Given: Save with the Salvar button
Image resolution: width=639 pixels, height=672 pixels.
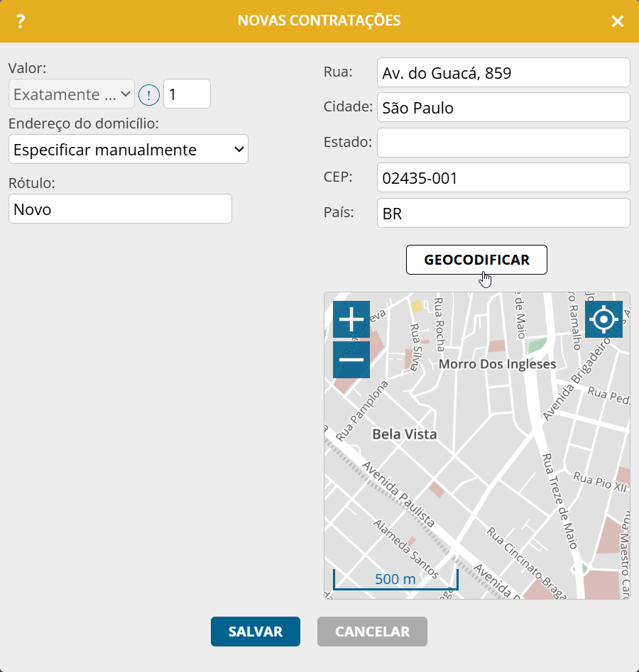Looking at the screenshot, I should pos(256,632).
